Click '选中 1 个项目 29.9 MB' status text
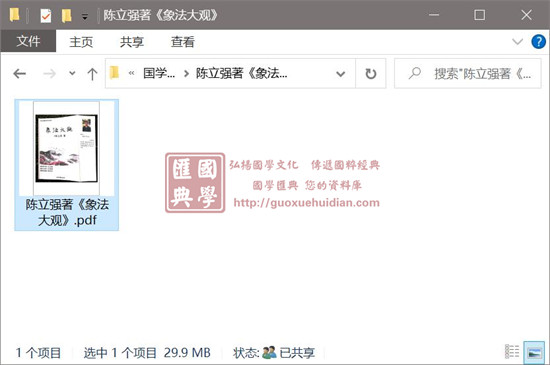550x365 pixels. pos(147,353)
